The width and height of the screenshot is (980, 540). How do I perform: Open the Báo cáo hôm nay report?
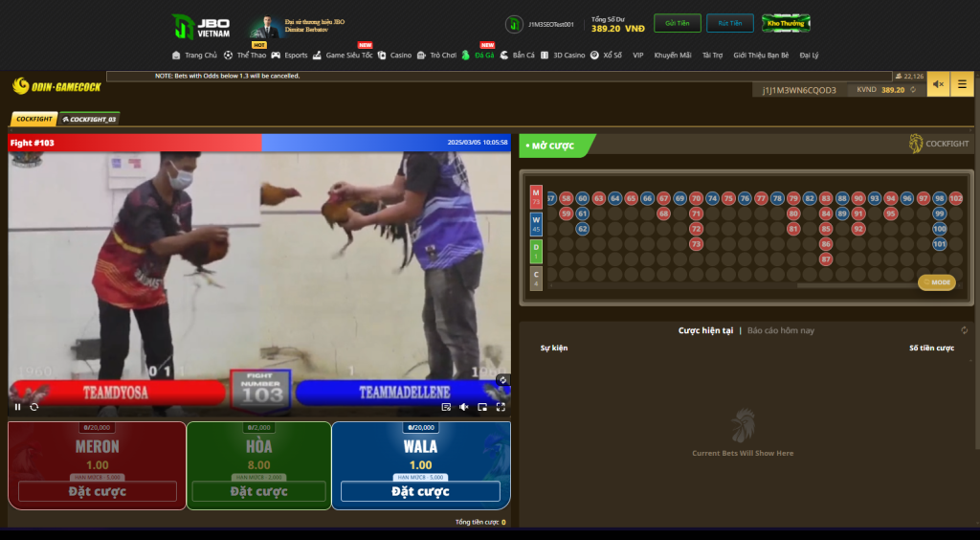point(781,330)
